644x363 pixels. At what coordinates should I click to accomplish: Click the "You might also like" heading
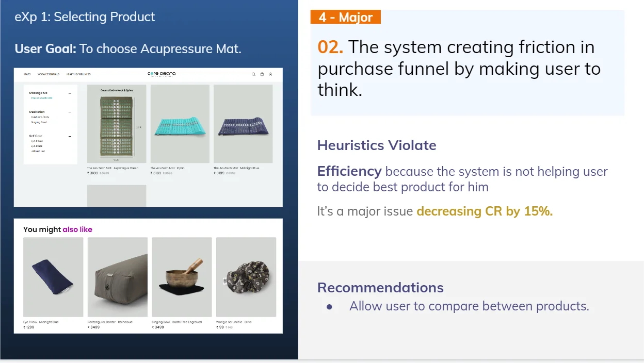point(58,229)
